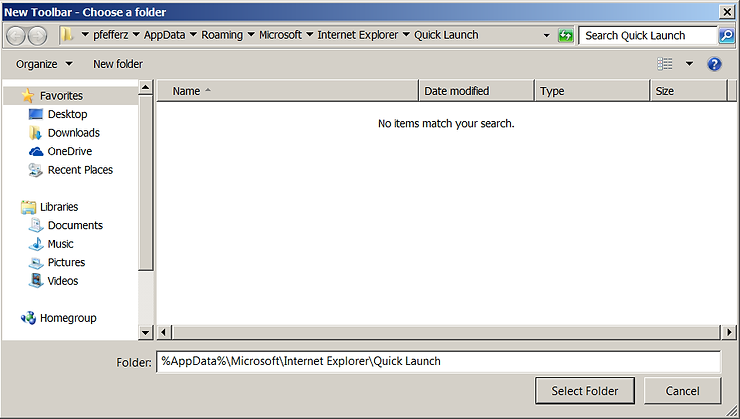Select Libraries label in navigation pane

(59, 207)
